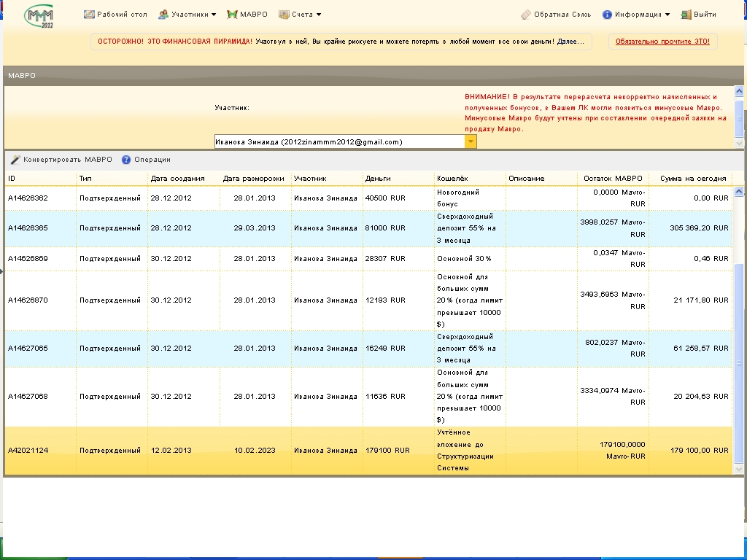The image size is (747, 560).
Task: Click the Информация info icon
Action: click(x=607, y=15)
